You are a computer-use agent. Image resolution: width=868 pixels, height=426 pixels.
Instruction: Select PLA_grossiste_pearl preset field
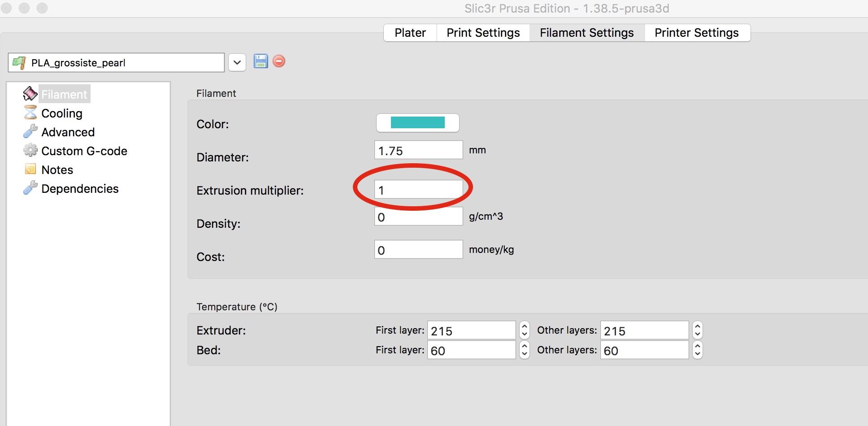click(116, 62)
